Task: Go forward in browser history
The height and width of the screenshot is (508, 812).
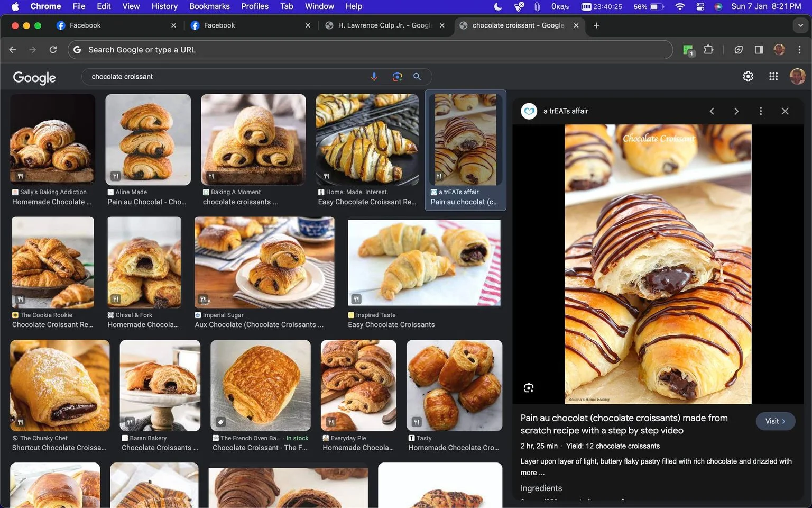Action: (x=33, y=50)
